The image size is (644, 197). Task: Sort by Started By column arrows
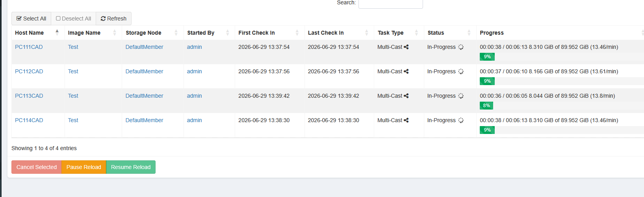tap(227, 33)
